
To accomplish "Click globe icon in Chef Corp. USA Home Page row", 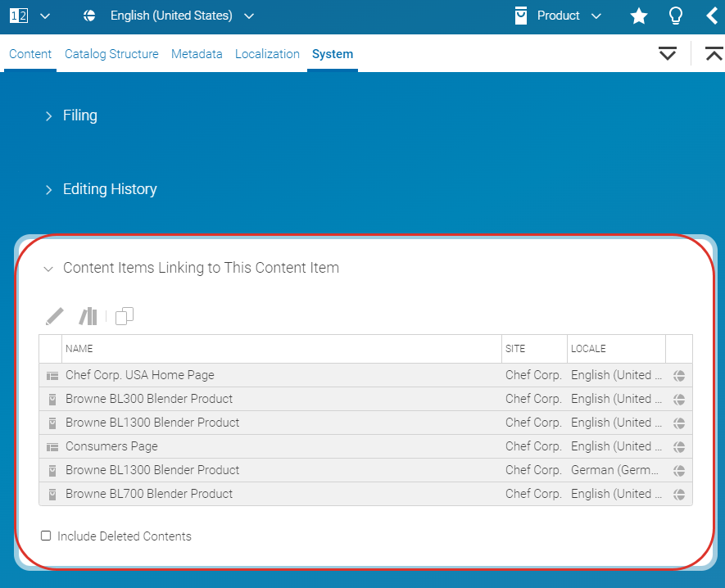I will pyautogui.click(x=679, y=376).
